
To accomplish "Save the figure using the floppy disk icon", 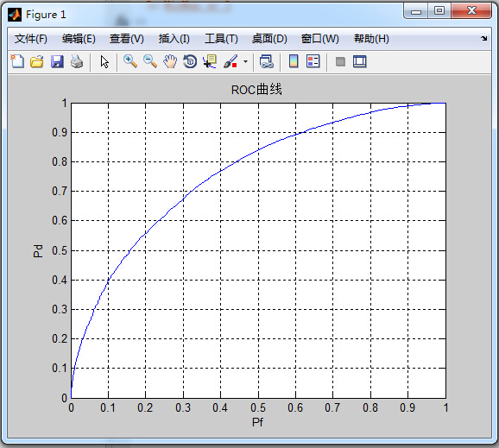I will tap(57, 61).
